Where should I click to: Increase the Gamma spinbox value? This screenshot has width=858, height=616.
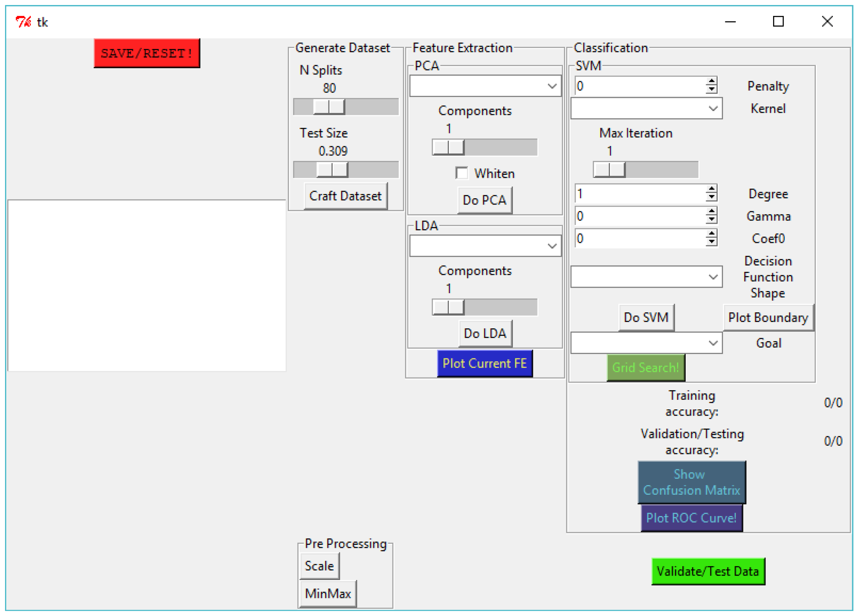pos(711,211)
